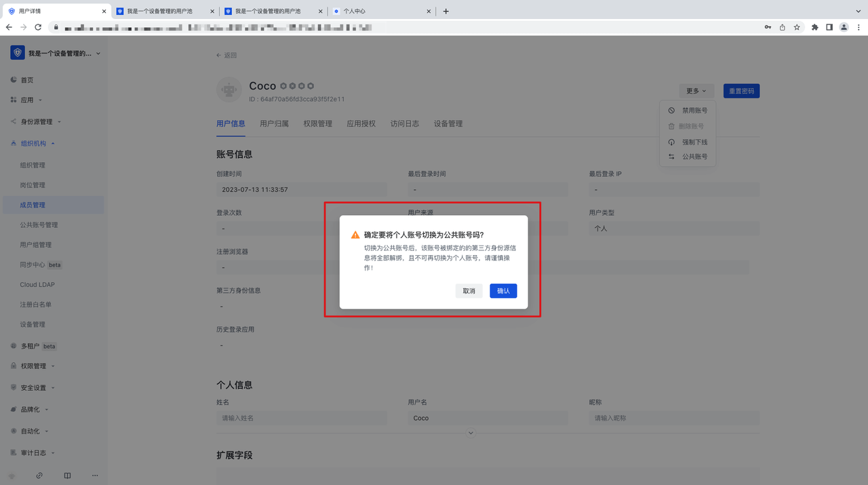Click 取消 to dismiss the dialog
Image resolution: width=868 pixels, height=485 pixels.
click(469, 291)
